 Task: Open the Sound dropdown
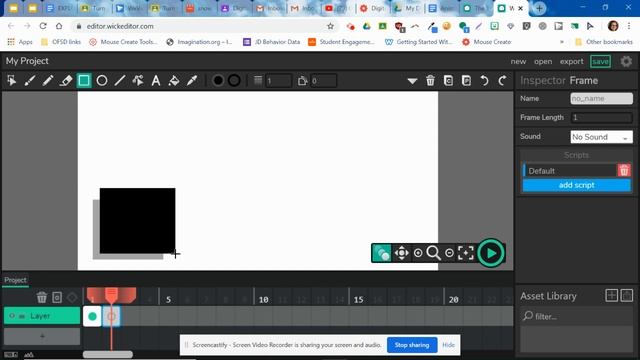[601, 137]
